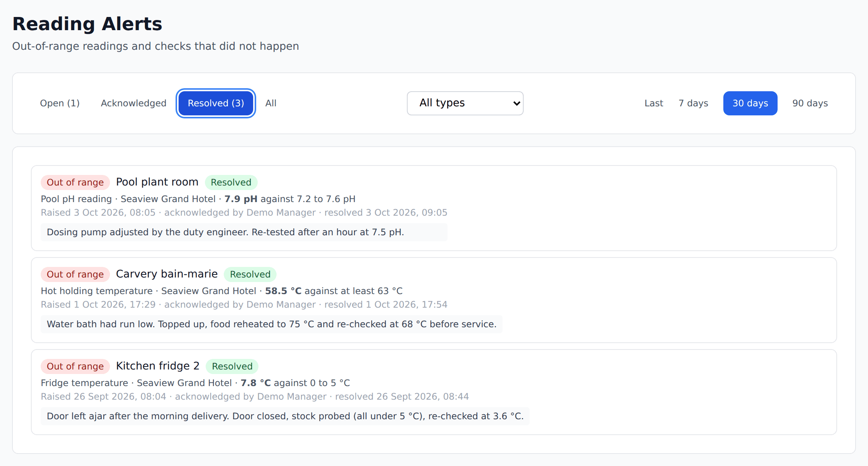Image resolution: width=868 pixels, height=466 pixels.
Task: Click Resolved badge beside Carvery bain-marie
Action: pyautogui.click(x=250, y=274)
